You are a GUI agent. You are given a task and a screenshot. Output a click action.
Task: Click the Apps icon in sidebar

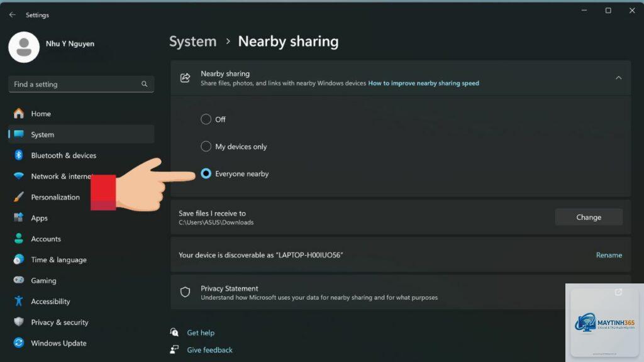pos(19,218)
